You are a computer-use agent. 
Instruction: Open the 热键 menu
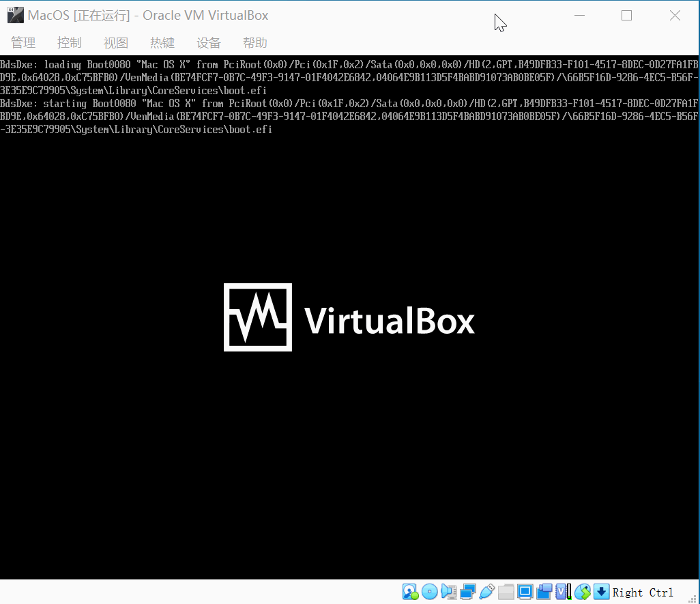pyautogui.click(x=162, y=43)
